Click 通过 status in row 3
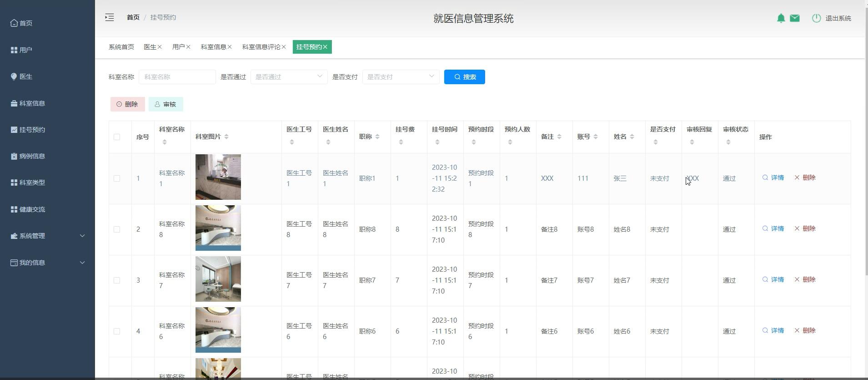 point(729,280)
